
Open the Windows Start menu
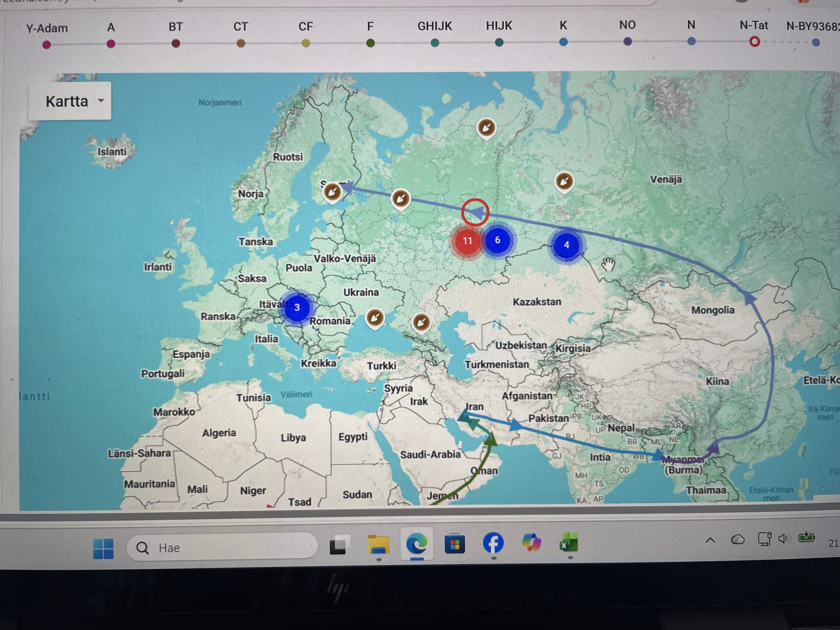click(103, 549)
